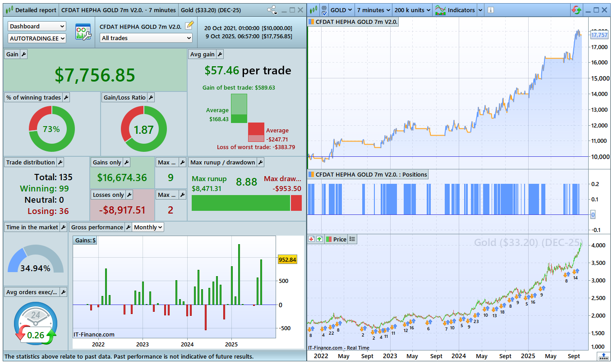Click the 200 k units button
The height and width of the screenshot is (364, 613).
pyautogui.click(x=412, y=10)
